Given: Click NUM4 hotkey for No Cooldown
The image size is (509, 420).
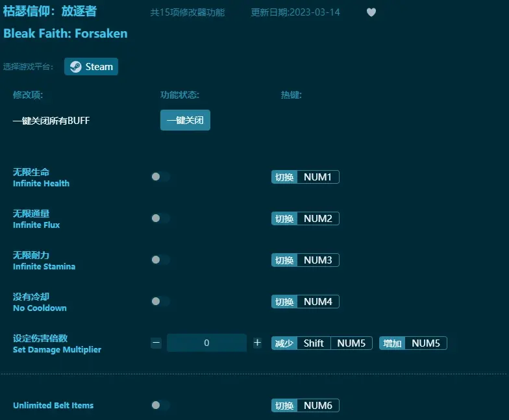Looking at the screenshot, I should [x=318, y=301].
